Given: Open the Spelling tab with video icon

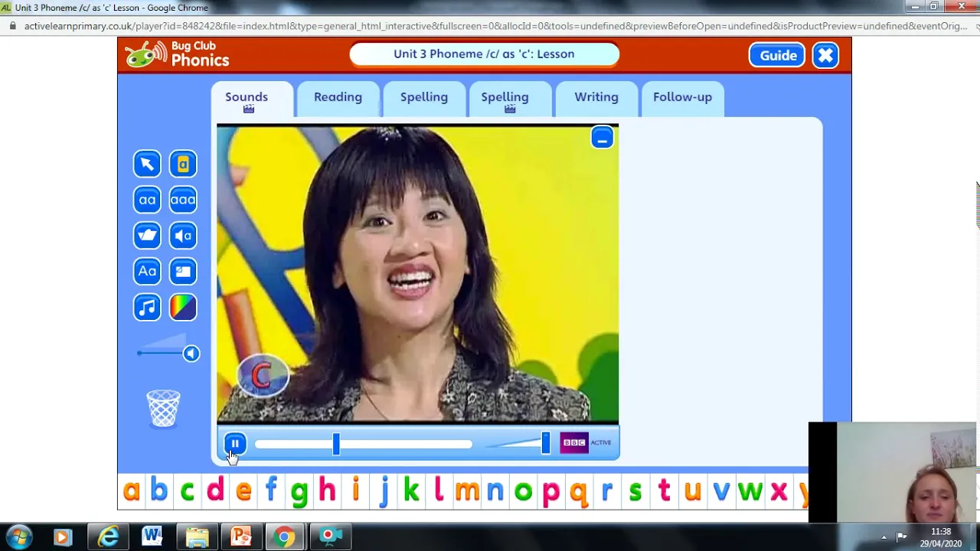Looking at the screenshot, I should [x=510, y=99].
